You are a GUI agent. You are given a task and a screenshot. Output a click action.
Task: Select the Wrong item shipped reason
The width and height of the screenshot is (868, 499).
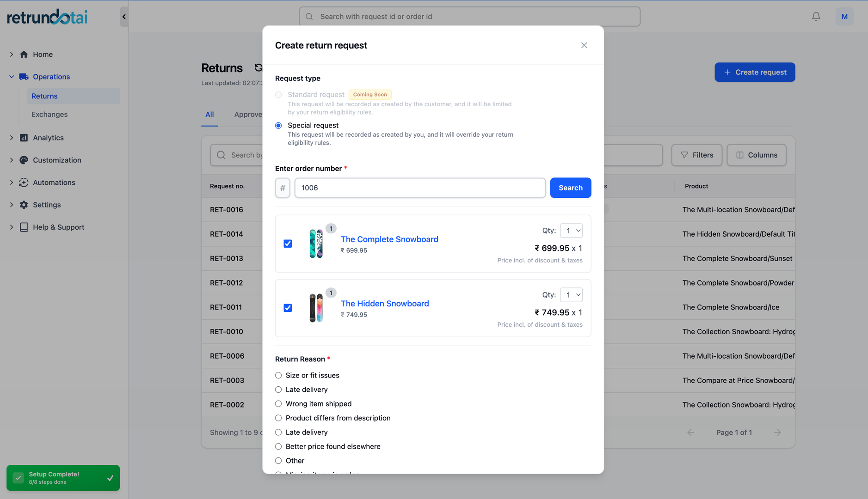point(278,403)
